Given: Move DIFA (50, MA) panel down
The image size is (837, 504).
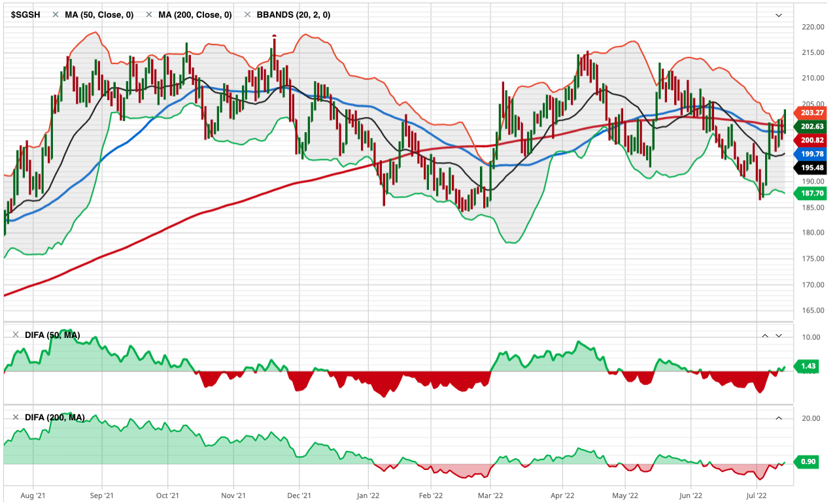Looking at the screenshot, I should coord(779,335).
